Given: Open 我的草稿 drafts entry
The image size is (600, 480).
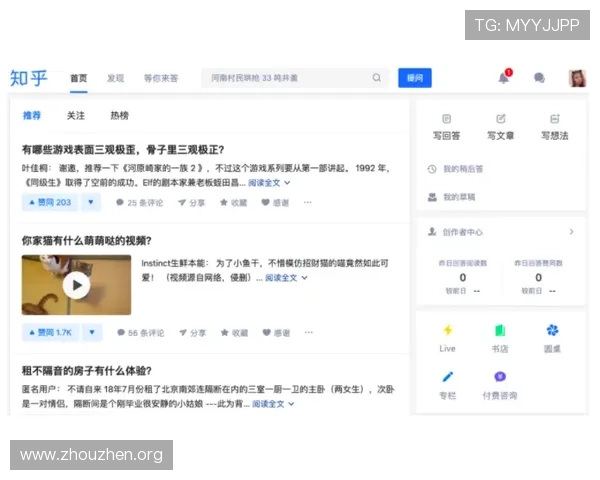Looking at the screenshot, I should [451, 197].
